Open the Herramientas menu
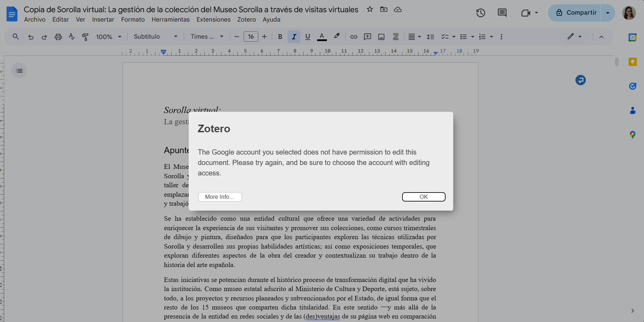Image resolution: width=644 pixels, height=322 pixels. (171, 19)
